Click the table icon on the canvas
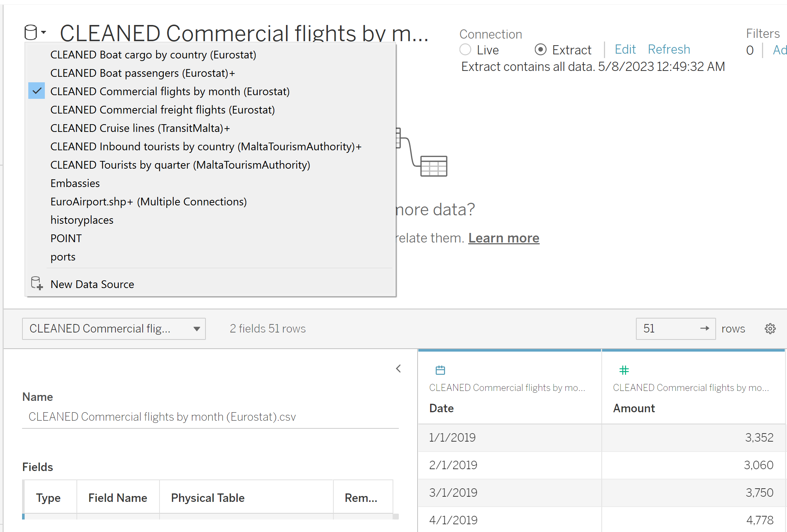Screen dimensions: 787x532 click(433, 166)
